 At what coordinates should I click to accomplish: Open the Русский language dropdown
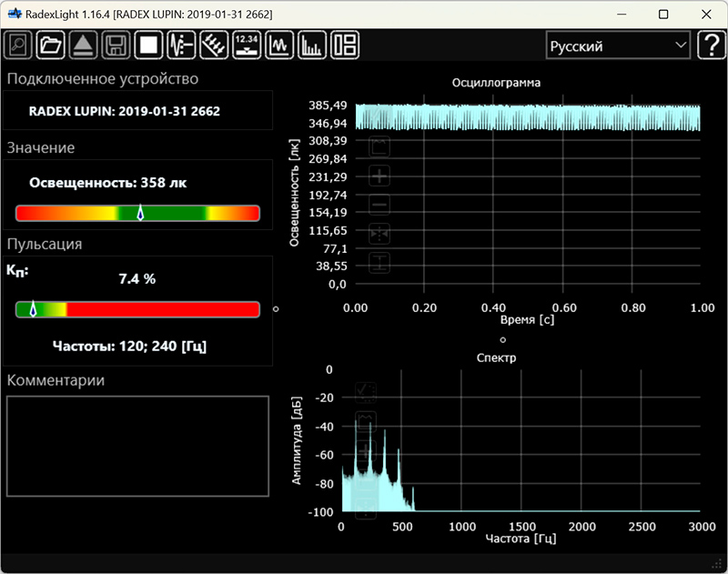(618, 45)
